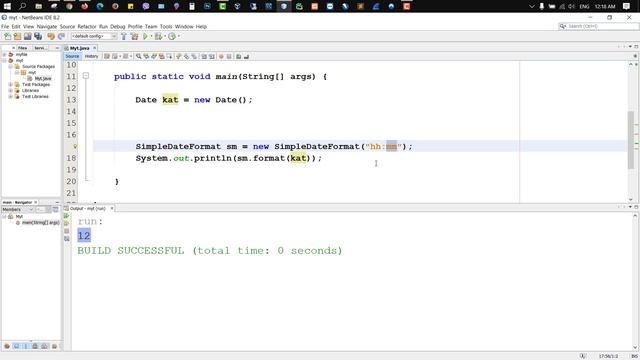Click the ENG language indicator in system tray
640x360 pixels.
tap(584, 7)
